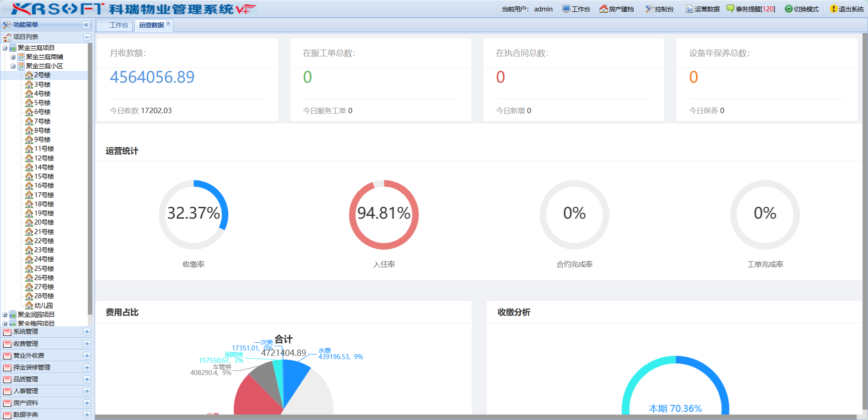Click the 今日收款 17202.03 text
Screen dimensions: 868x420
(141, 110)
